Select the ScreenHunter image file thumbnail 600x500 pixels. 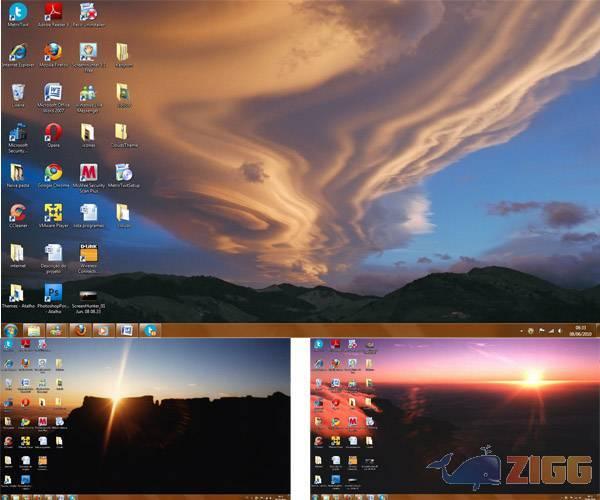coord(88,293)
